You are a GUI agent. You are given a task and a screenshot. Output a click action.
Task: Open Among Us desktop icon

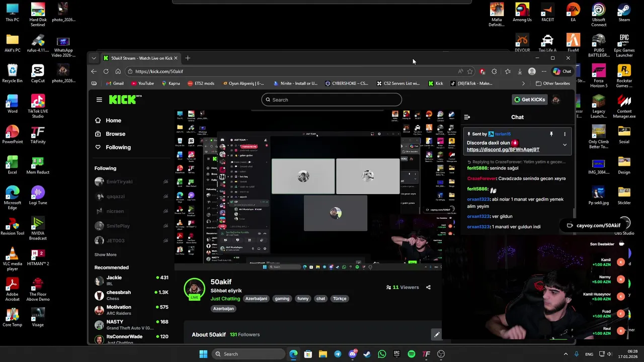(x=522, y=13)
